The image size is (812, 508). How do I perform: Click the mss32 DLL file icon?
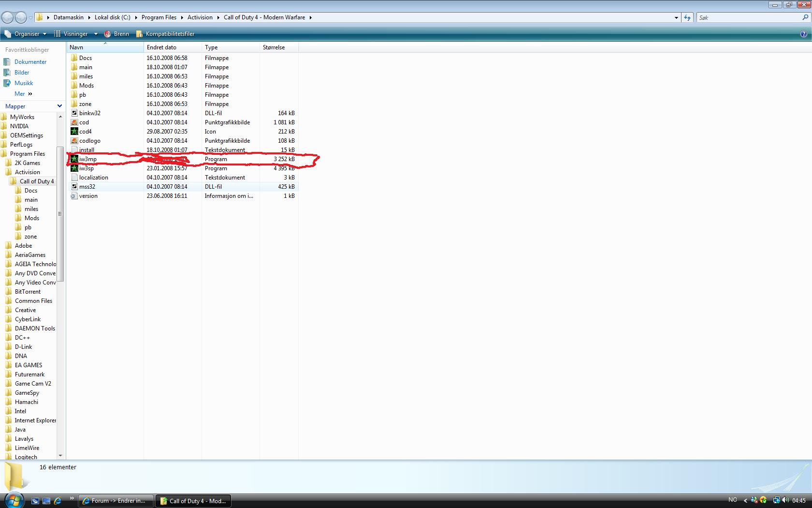(x=74, y=187)
